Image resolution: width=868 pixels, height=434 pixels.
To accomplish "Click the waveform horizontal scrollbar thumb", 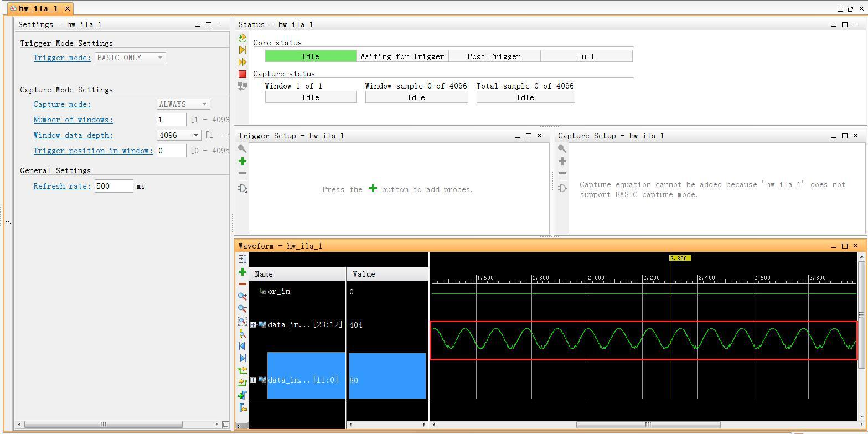I will [x=648, y=425].
